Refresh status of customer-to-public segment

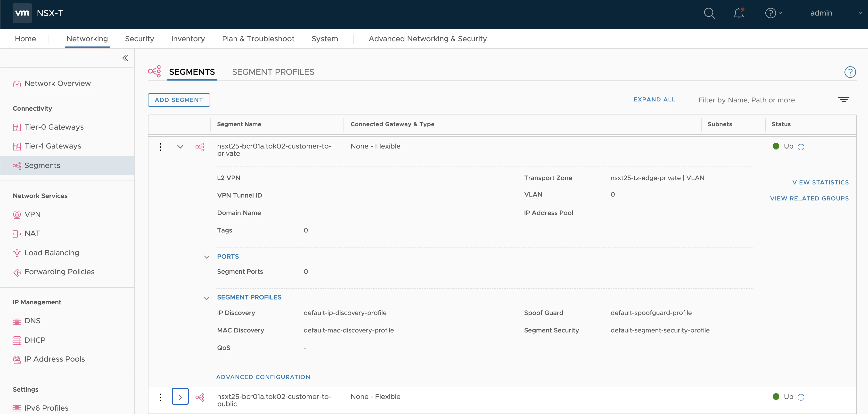801,397
